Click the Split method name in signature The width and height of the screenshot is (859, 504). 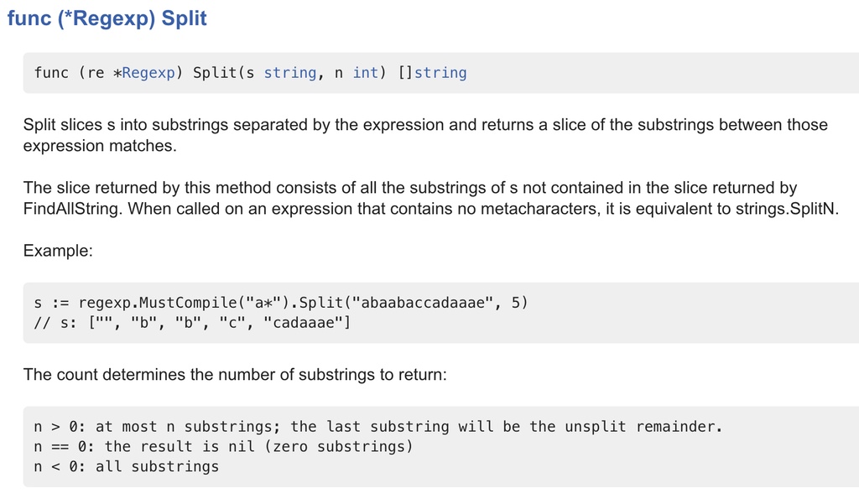(215, 73)
